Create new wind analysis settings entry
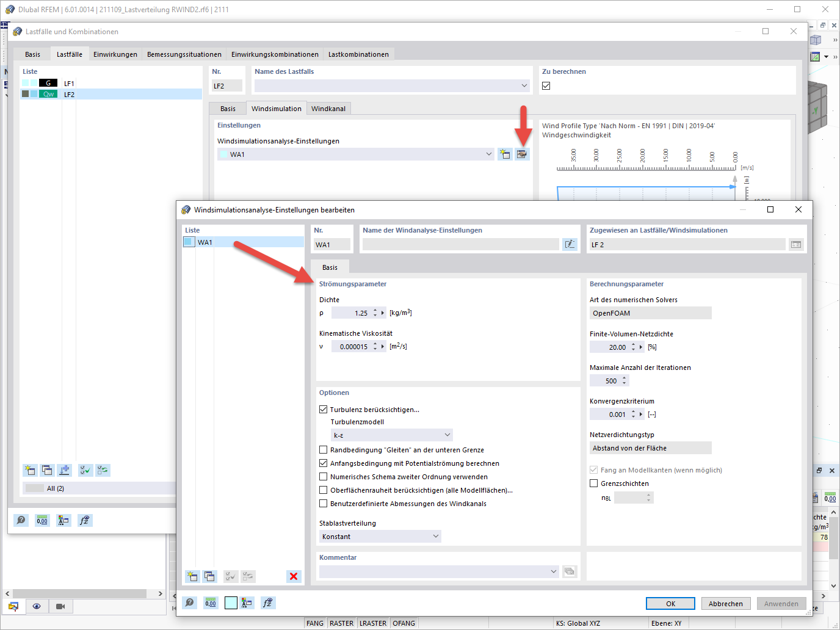This screenshot has height=630, width=840. 192,576
